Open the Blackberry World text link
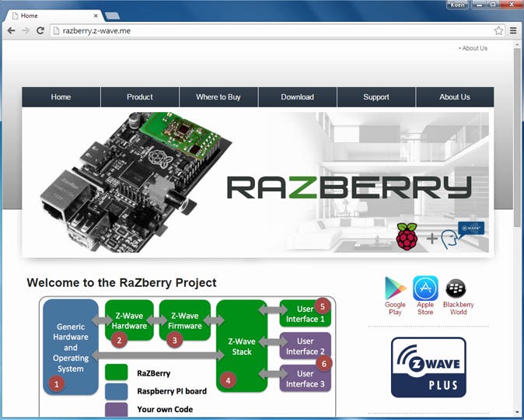The height and width of the screenshot is (420, 524). point(458,308)
